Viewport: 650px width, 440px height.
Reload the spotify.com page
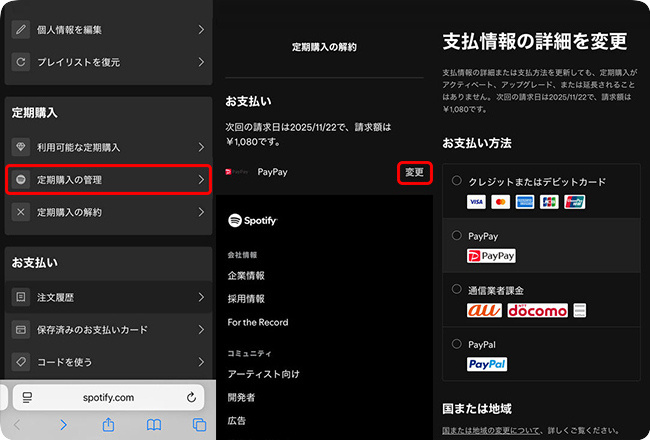click(191, 397)
